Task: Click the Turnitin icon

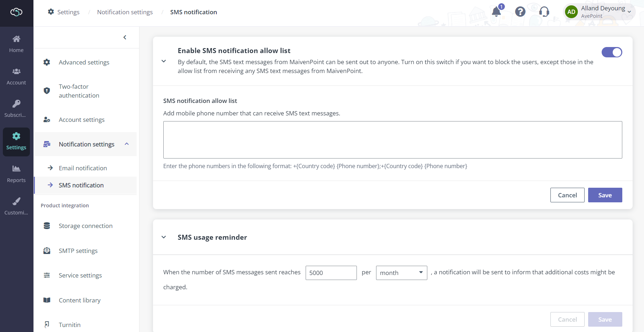Action: (x=47, y=325)
